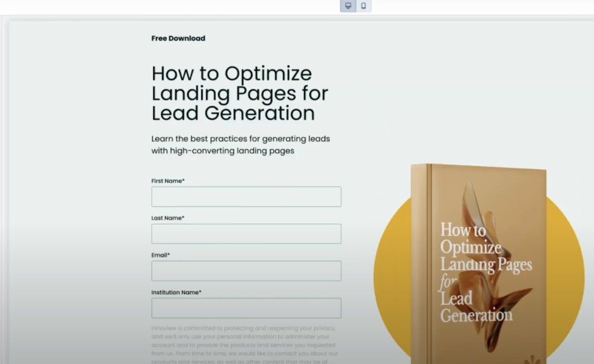Select the 'Free Download' label text
Screen dimensions: 594x364
(x=178, y=39)
